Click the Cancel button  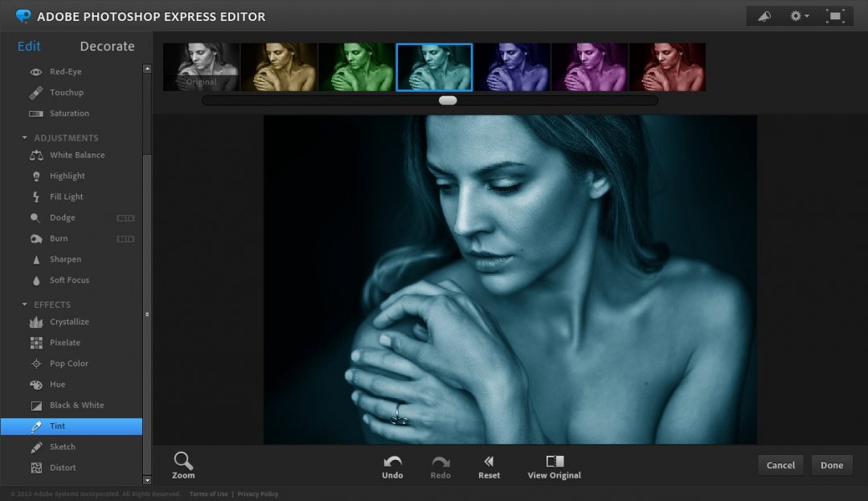click(x=780, y=466)
